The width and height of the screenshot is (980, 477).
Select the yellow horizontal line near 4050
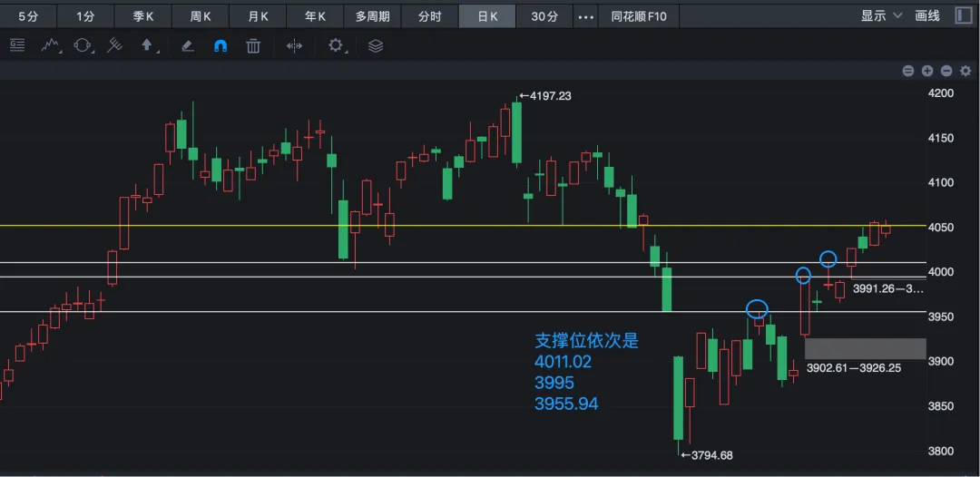pyautogui.click(x=463, y=226)
